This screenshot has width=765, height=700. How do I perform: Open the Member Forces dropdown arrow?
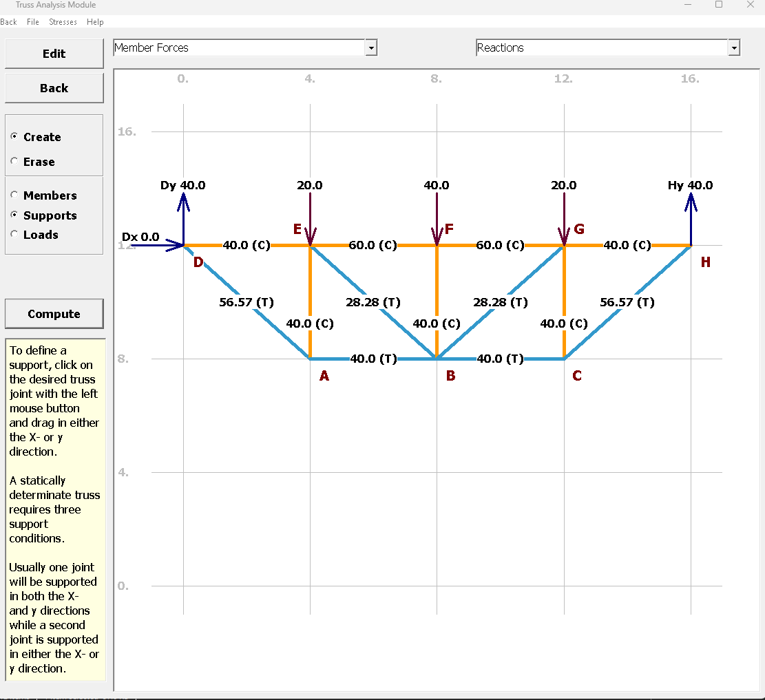(371, 47)
